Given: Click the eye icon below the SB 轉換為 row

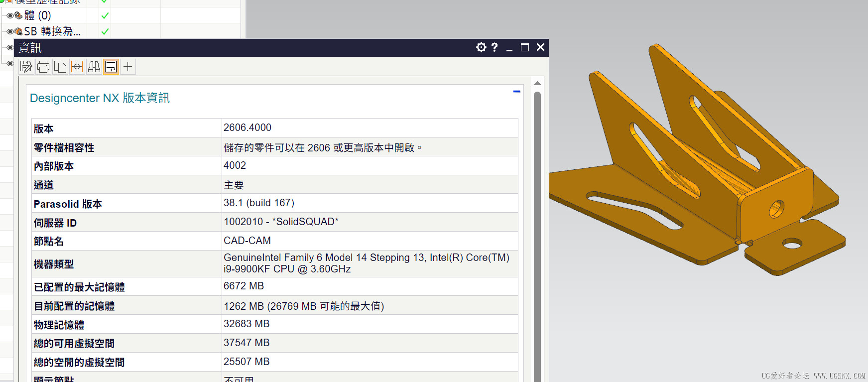Looking at the screenshot, I should point(10,47).
